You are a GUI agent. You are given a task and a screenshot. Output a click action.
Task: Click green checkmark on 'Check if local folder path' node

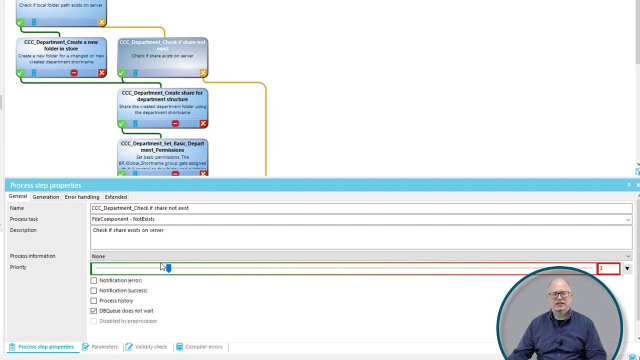click(x=20, y=22)
